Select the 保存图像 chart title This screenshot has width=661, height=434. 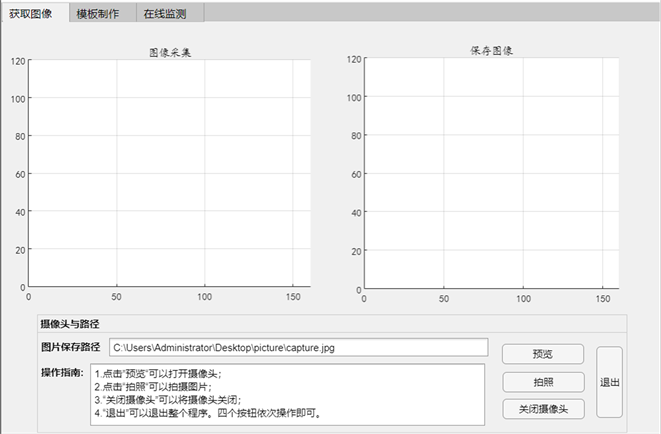tap(491, 50)
